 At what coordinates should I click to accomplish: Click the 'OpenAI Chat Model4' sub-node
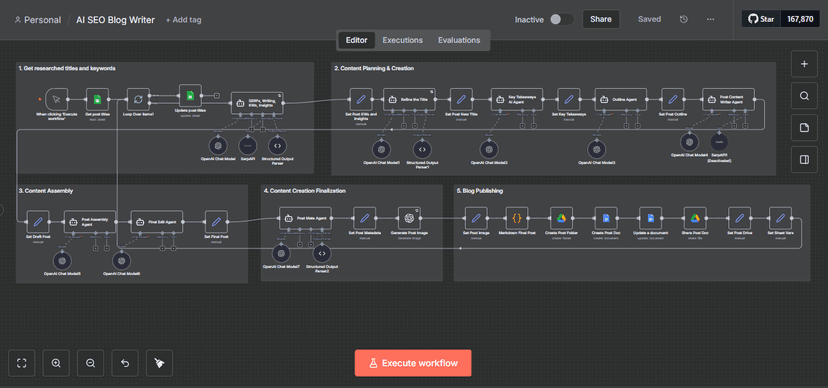point(689,141)
